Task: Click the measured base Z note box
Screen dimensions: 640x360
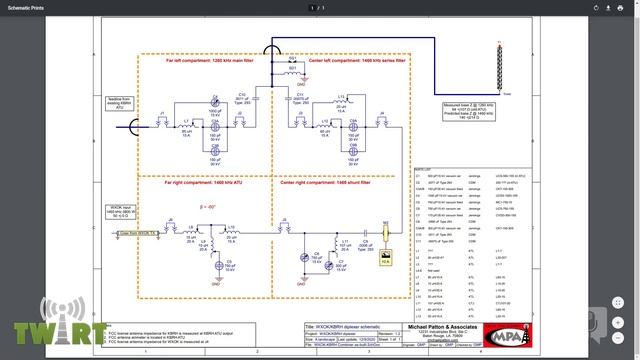Action: pos(469,111)
